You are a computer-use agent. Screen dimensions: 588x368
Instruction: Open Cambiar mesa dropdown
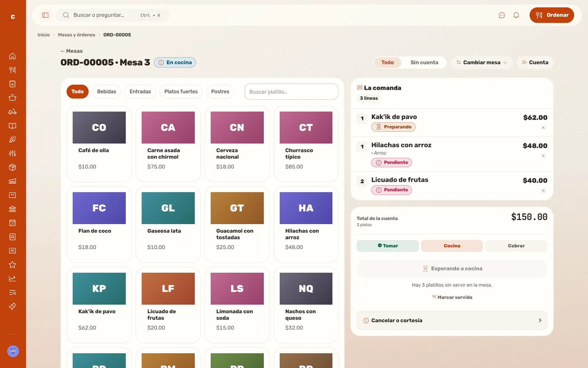(481, 63)
